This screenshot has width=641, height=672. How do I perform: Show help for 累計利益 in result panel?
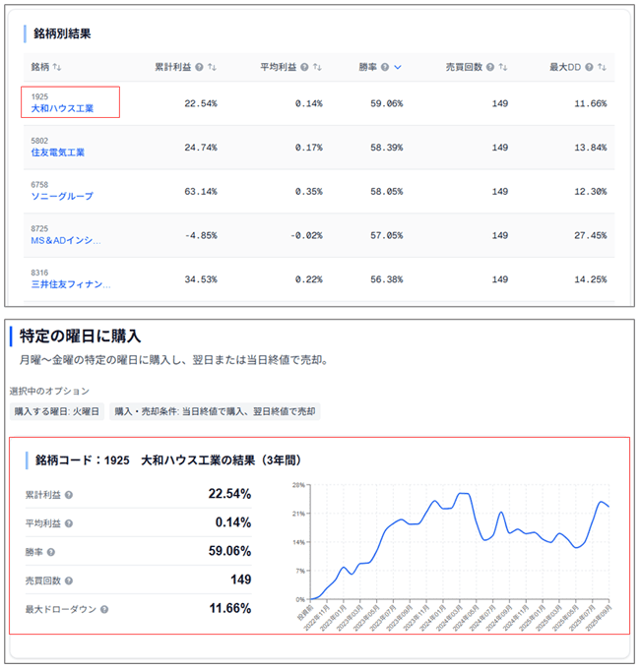click(x=69, y=495)
